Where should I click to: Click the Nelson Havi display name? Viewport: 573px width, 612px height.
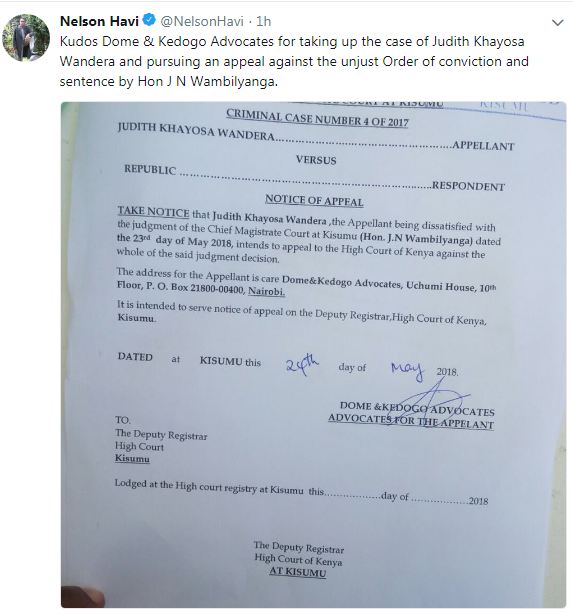tap(99, 21)
